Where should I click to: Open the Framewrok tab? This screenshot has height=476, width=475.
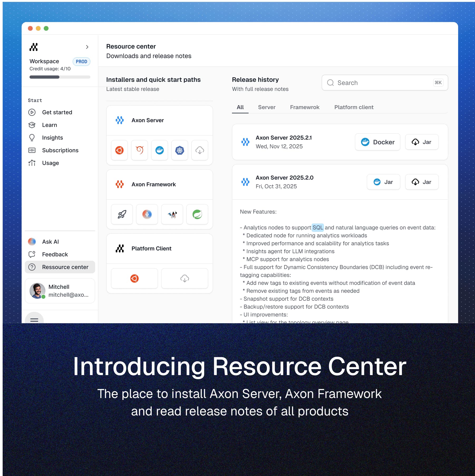click(x=304, y=107)
